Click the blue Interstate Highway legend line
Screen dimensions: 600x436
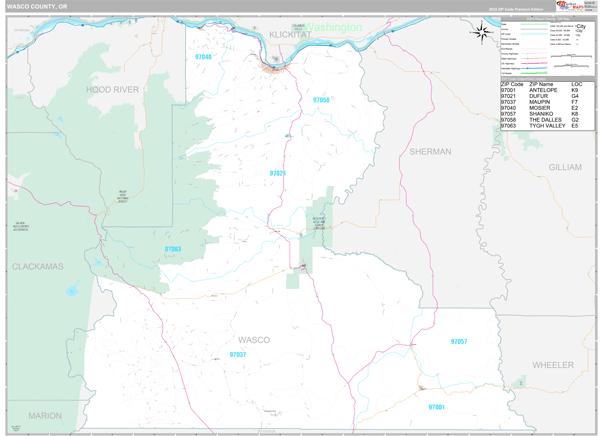pos(534,68)
